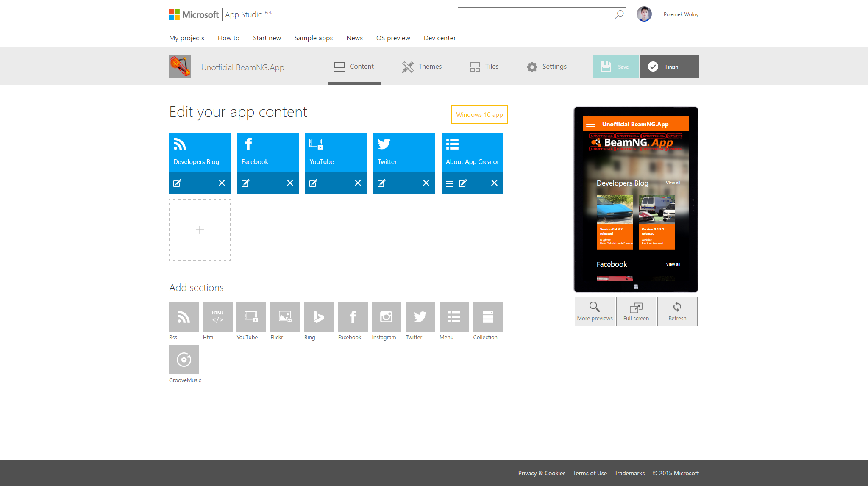Open Privacy & Cookies link
Screen dimensions: 868x488
coord(542,473)
